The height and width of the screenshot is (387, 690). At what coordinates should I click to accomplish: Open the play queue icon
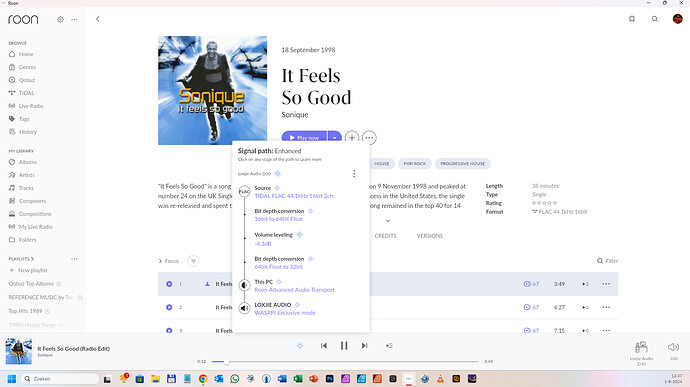point(389,346)
